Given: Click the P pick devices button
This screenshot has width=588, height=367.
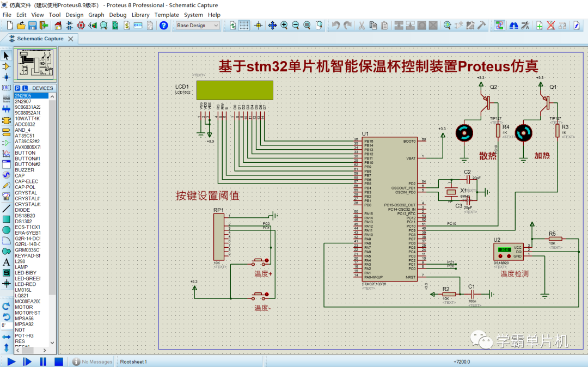Looking at the screenshot, I should point(17,88).
